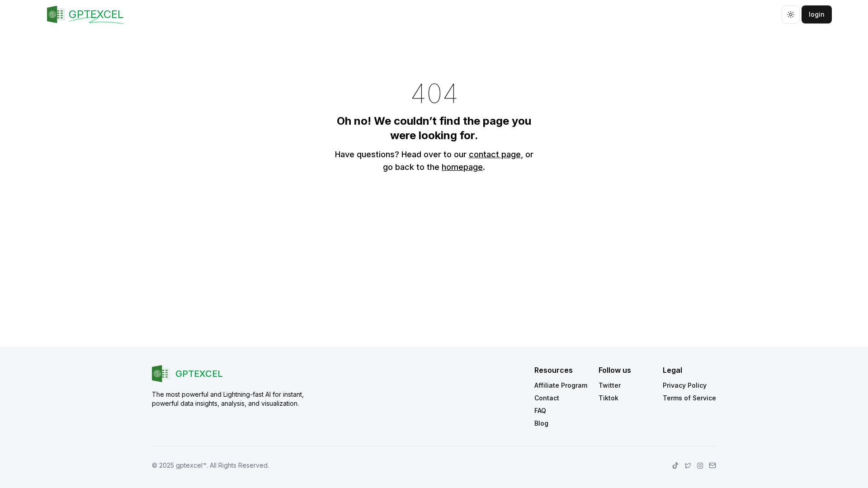Open the Affiliate Program page under Resources
Image resolution: width=868 pixels, height=488 pixels.
561,385
